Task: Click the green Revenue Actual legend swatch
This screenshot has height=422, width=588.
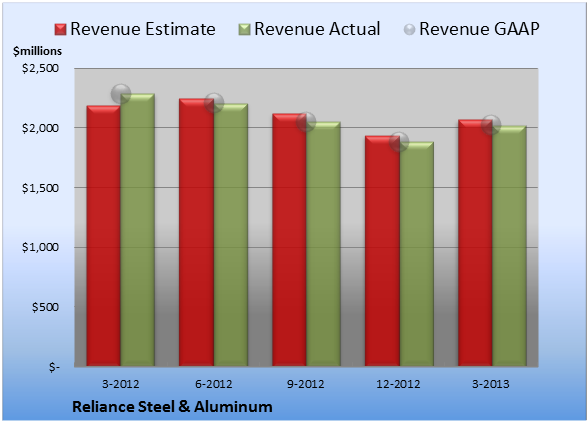Action: (244, 30)
